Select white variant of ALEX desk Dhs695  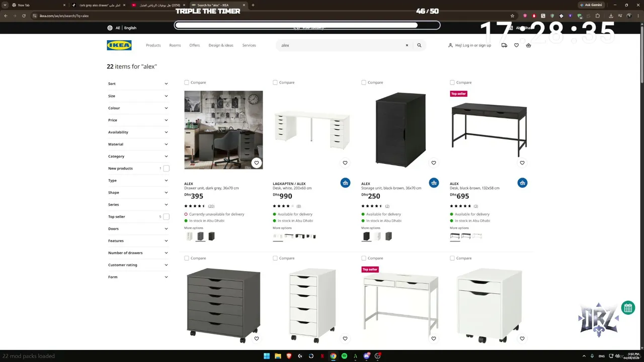477,236
